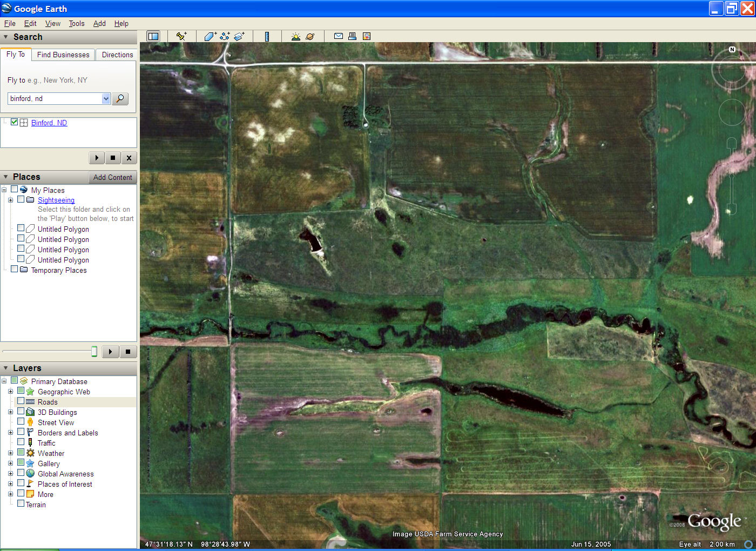Click the Weather layer sun icon
This screenshot has height=551, width=756.
point(30,453)
